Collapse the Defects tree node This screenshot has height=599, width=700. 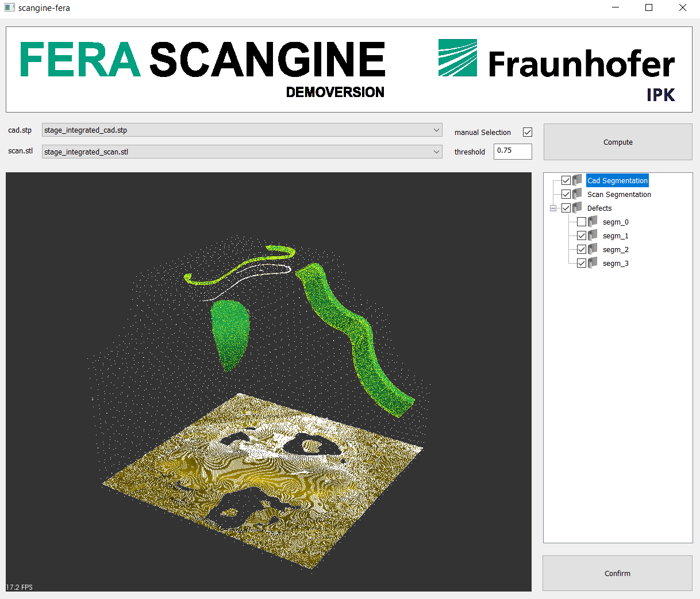point(553,208)
